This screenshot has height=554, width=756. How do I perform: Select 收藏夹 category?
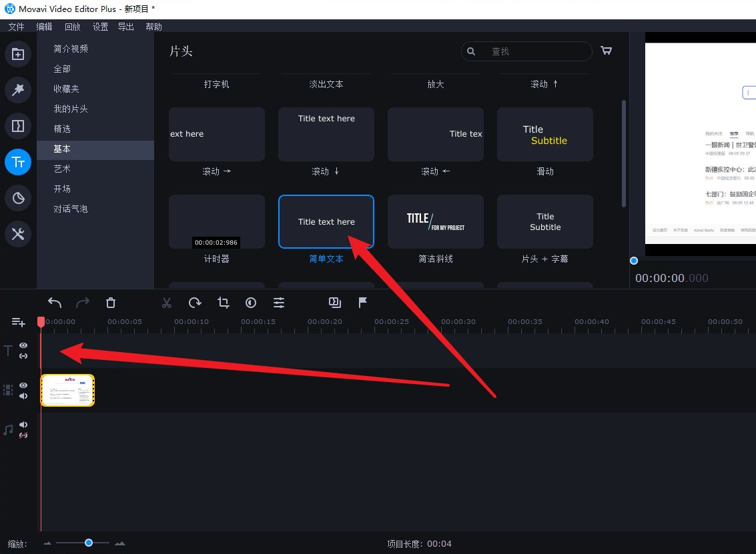(x=95, y=89)
